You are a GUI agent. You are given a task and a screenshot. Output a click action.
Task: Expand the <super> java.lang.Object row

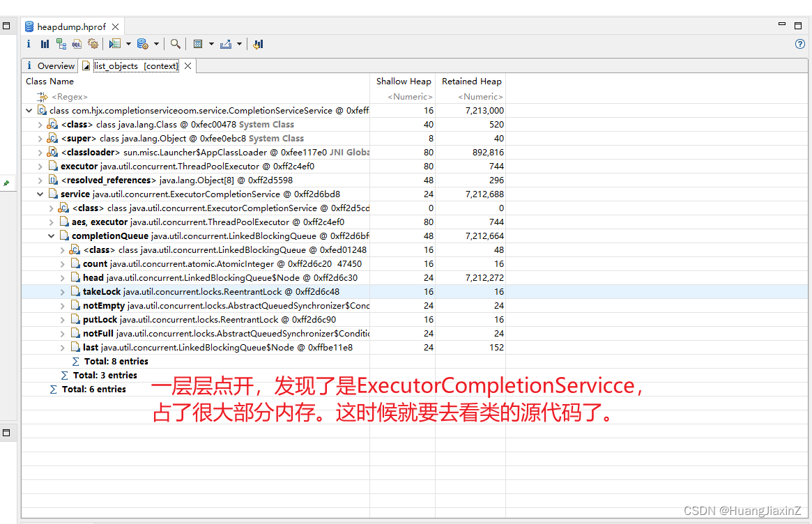tap(40, 138)
